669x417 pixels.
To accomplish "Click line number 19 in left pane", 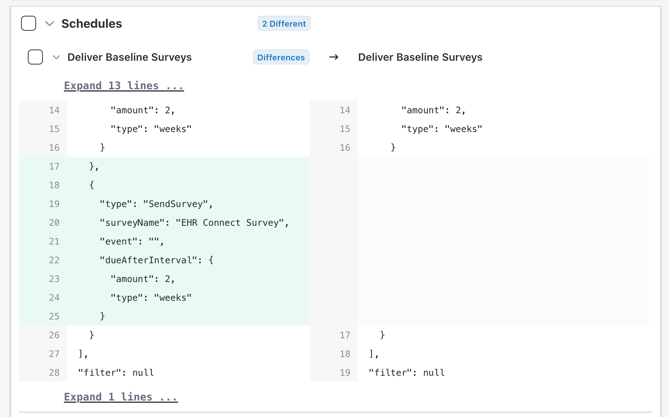I will coord(54,204).
